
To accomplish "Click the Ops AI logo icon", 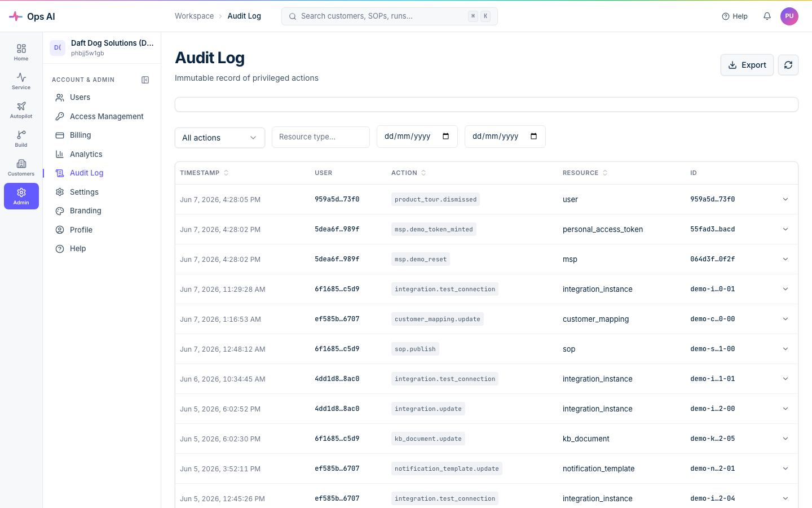I will pyautogui.click(x=16, y=16).
